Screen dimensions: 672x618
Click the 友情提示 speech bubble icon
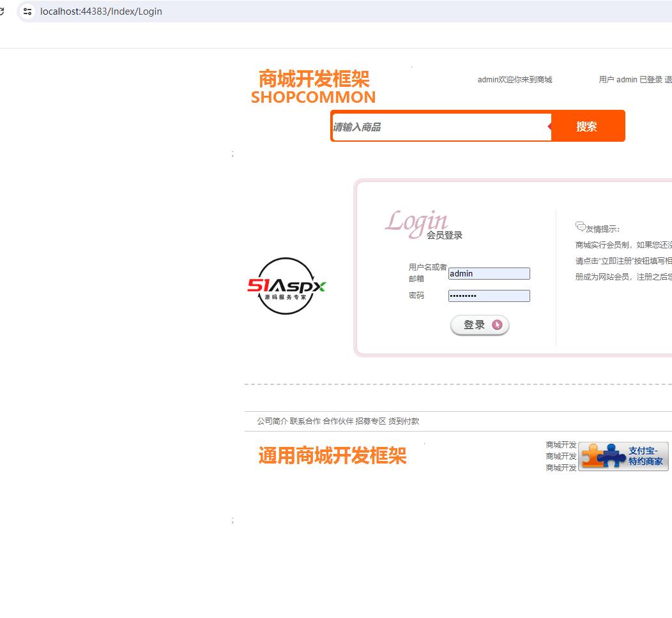[x=580, y=226]
